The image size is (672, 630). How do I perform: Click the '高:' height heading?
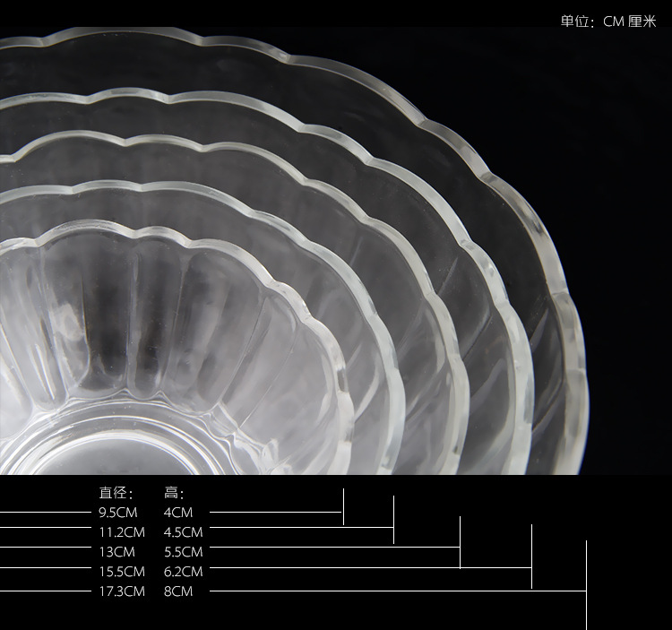pyautogui.click(x=174, y=493)
